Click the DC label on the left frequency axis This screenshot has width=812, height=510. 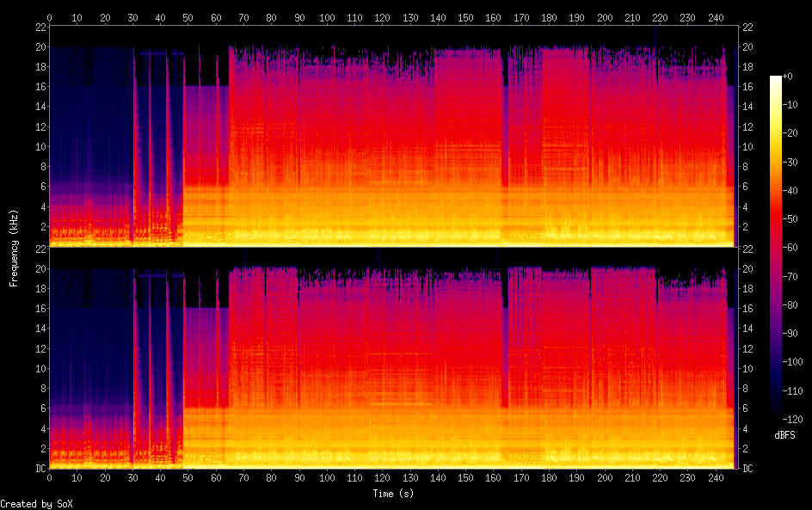coord(38,469)
